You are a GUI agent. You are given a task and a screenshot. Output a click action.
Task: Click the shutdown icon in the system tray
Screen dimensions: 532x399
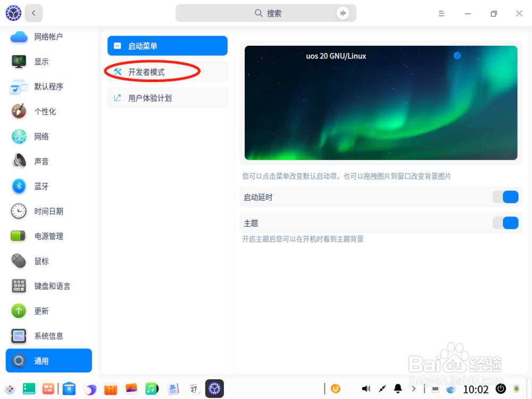pyautogui.click(x=500, y=389)
